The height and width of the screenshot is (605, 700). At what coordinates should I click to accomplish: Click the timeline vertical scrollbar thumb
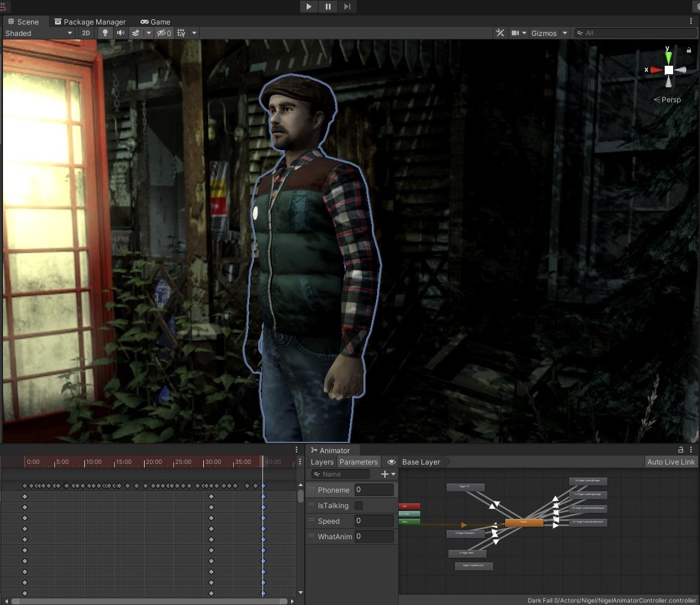[301, 496]
